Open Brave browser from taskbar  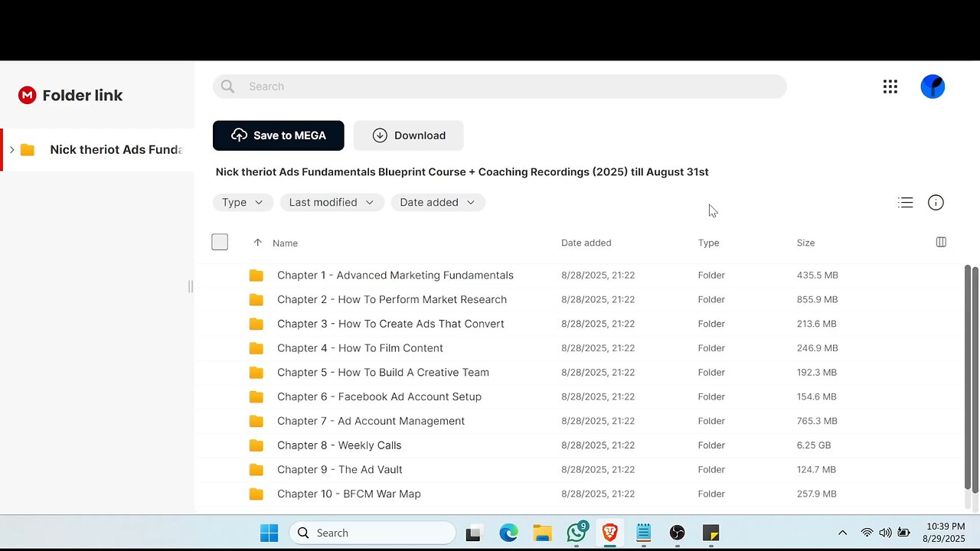610,533
